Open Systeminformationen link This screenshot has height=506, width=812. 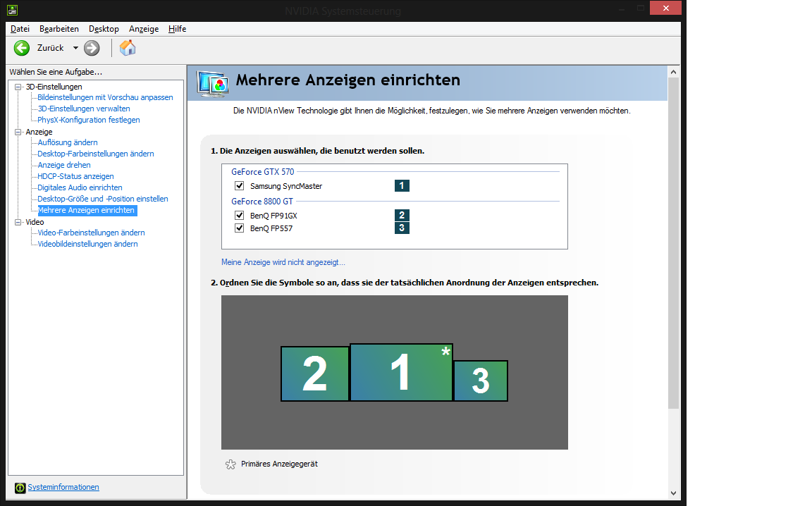pyautogui.click(x=63, y=488)
